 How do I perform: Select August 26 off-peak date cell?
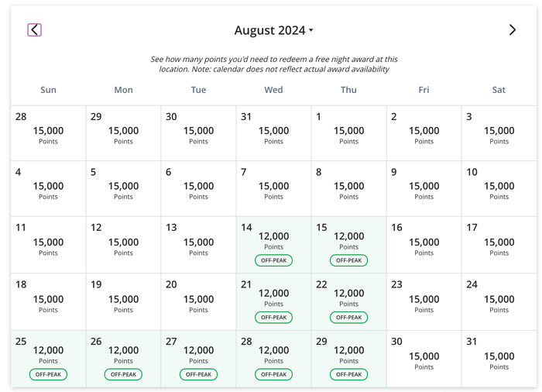(123, 359)
